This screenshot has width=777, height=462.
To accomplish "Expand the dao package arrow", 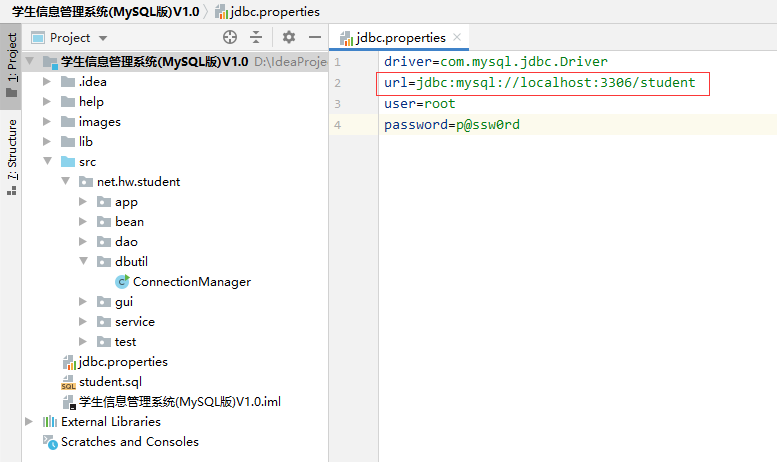I will point(83,241).
